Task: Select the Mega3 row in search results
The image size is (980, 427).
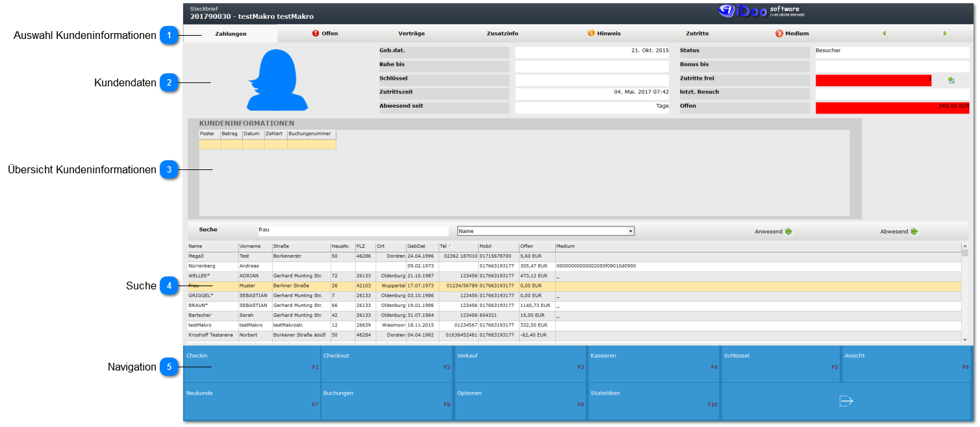Action: (x=574, y=256)
